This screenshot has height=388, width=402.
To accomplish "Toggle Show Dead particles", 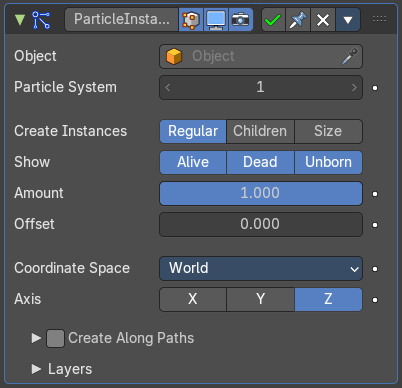I will point(260,162).
